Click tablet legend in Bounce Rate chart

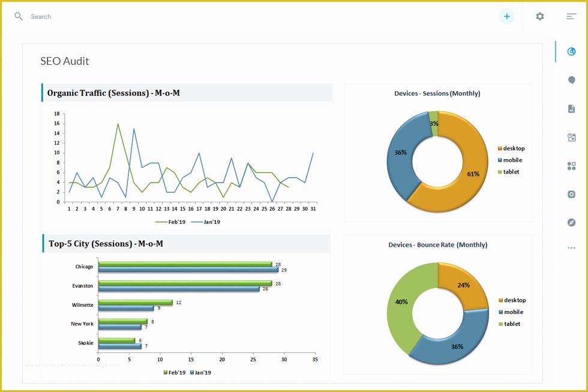[x=509, y=324]
